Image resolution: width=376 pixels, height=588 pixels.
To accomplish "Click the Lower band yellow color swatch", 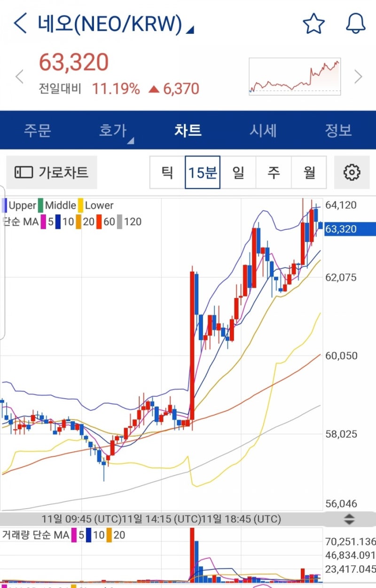I will coord(81,205).
